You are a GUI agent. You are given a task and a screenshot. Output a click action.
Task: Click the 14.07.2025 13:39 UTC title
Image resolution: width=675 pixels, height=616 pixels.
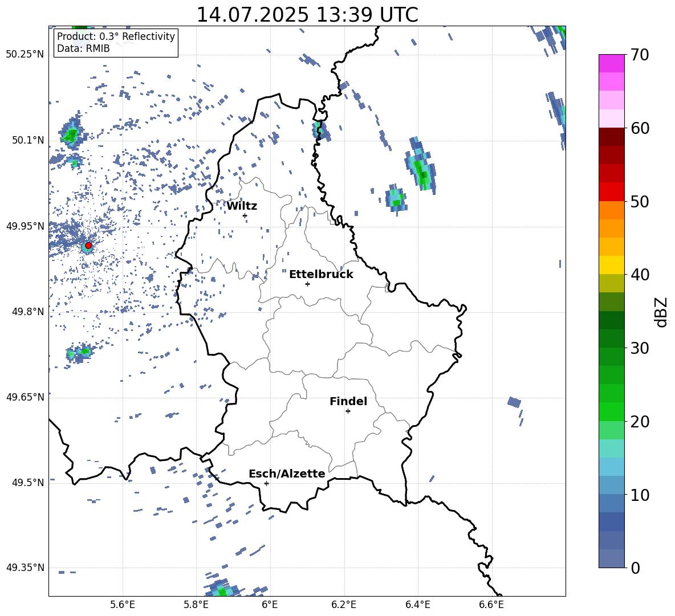[307, 15]
